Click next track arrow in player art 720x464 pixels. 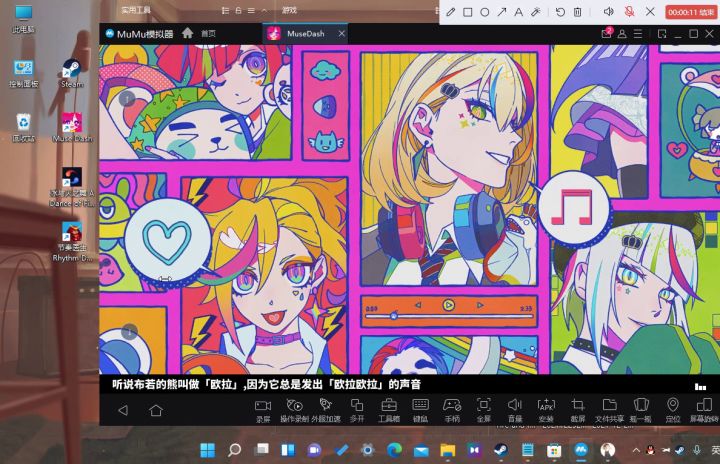pos(480,305)
